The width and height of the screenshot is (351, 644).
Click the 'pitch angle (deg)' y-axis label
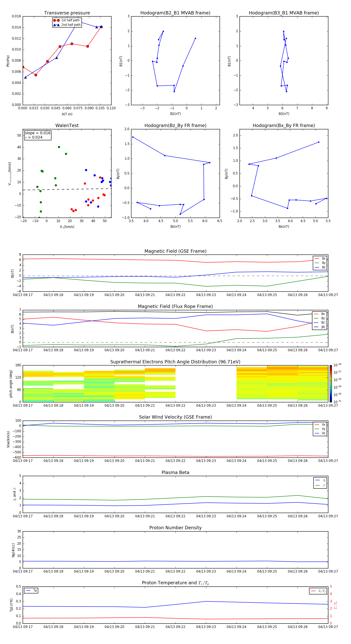coord(11,384)
